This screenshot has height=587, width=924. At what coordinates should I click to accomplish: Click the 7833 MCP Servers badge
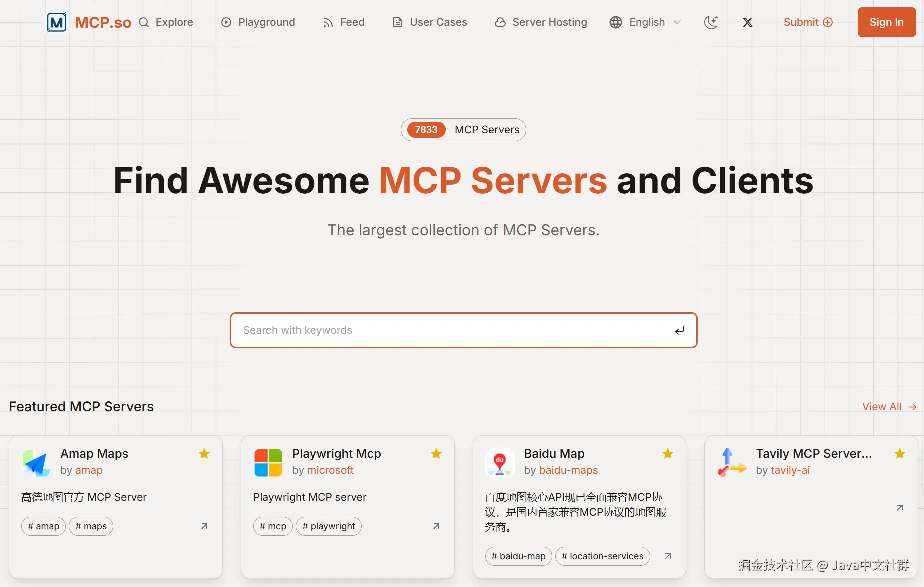[463, 130]
